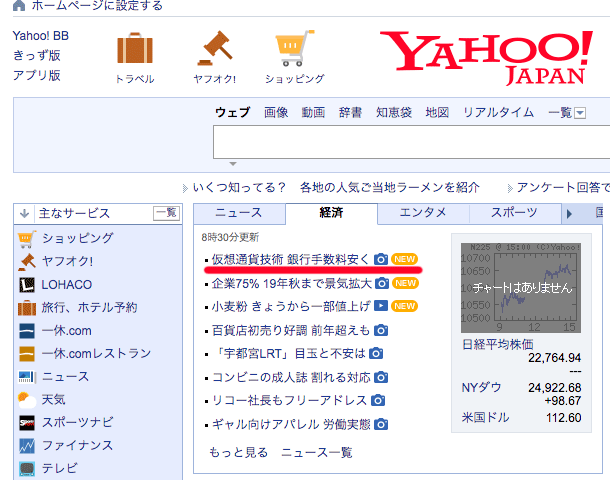610x480 pixels.
Task: Open the きっず版 link
Action: point(37,55)
